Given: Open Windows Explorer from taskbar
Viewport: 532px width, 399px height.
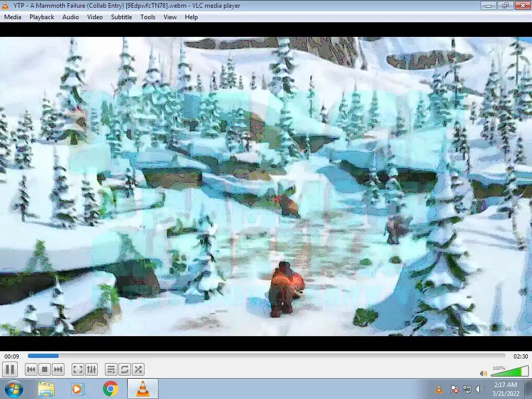Looking at the screenshot, I should pos(46,389).
